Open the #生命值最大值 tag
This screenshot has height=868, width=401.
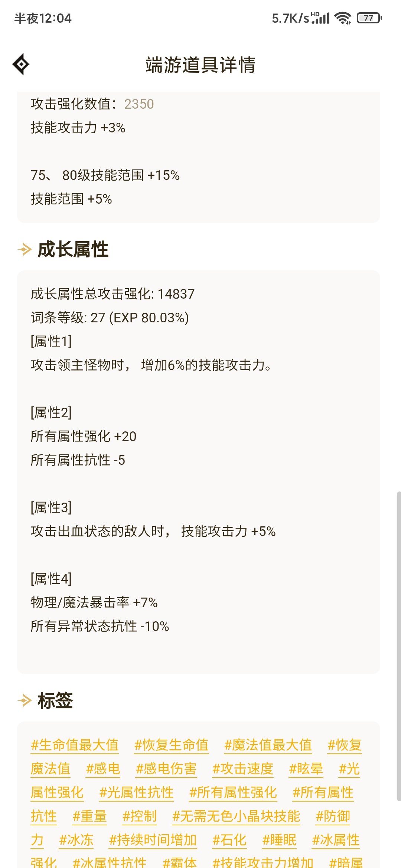tap(75, 745)
